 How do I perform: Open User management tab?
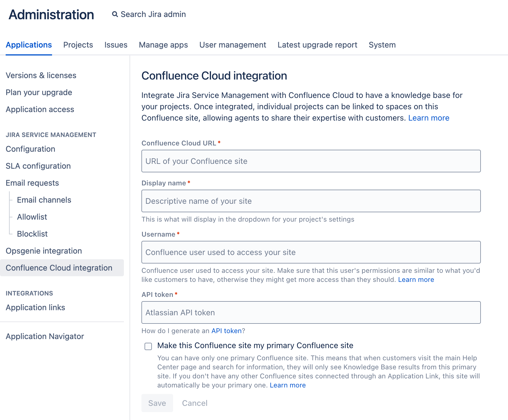tap(233, 45)
